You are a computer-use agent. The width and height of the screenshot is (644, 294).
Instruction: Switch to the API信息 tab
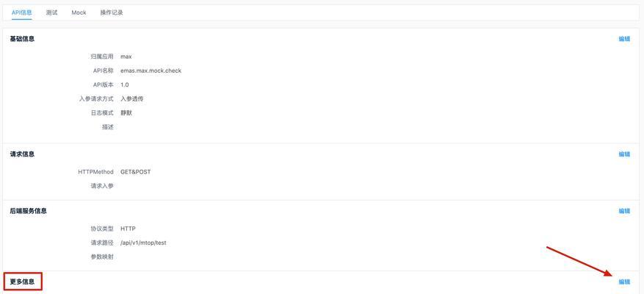coord(21,12)
